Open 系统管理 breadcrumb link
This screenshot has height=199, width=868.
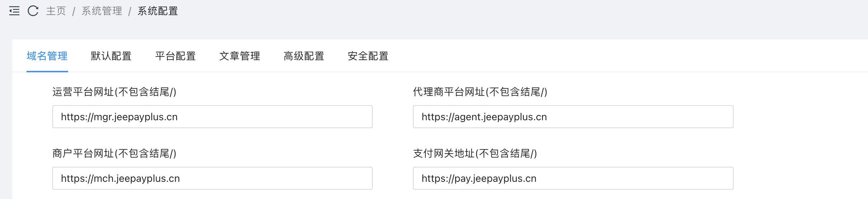[x=102, y=11]
